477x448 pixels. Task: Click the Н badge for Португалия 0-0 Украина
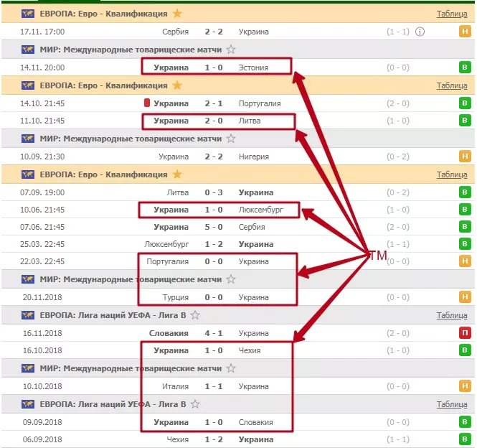465,261
